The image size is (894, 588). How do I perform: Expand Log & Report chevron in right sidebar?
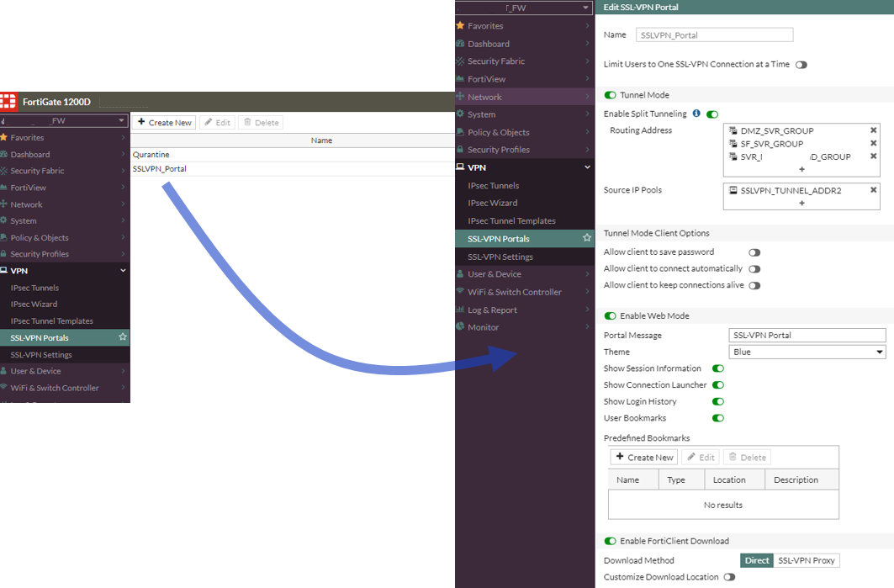point(587,310)
